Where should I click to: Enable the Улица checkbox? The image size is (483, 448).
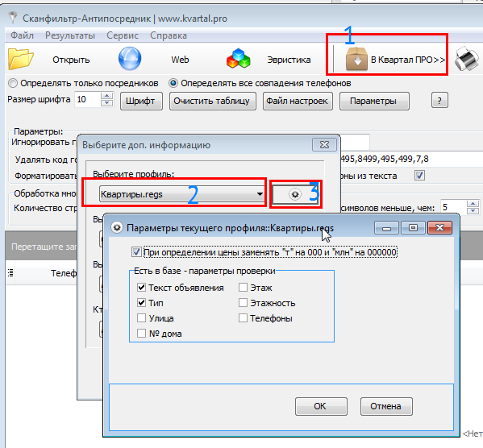tap(141, 318)
